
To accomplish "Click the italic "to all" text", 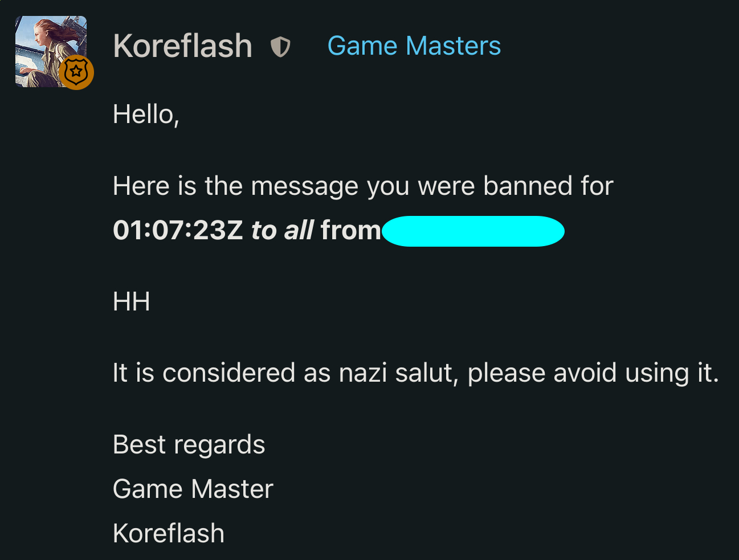I will tap(283, 230).
